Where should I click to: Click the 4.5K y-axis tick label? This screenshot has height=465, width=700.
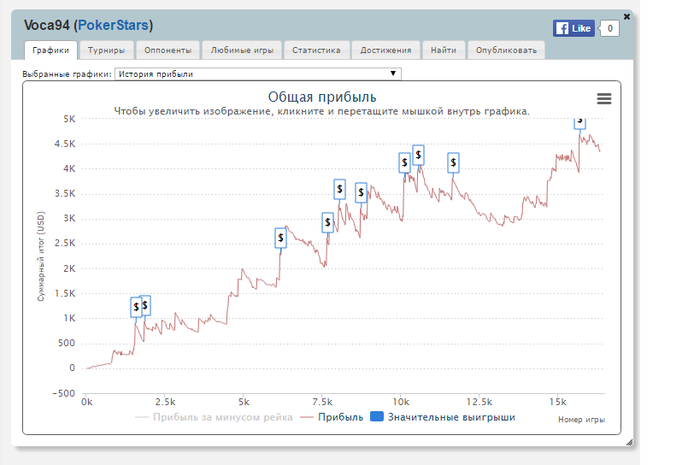[x=65, y=144]
